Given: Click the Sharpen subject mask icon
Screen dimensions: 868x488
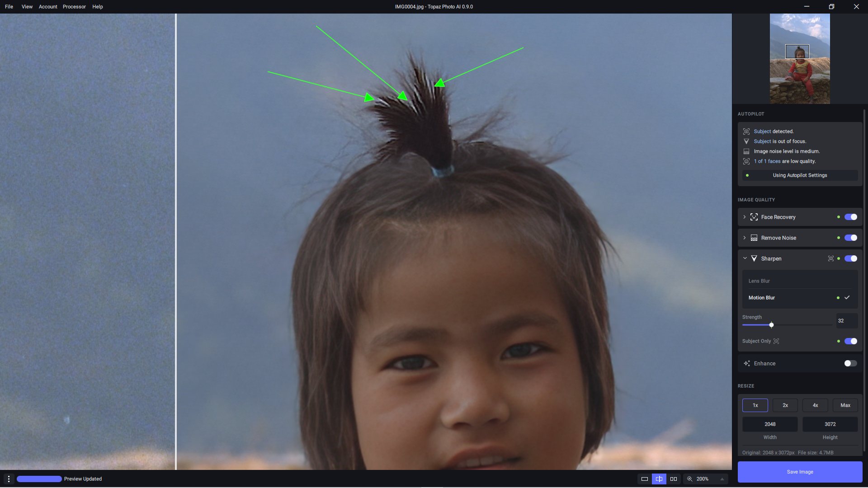Looking at the screenshot, I should pos(830,258).
